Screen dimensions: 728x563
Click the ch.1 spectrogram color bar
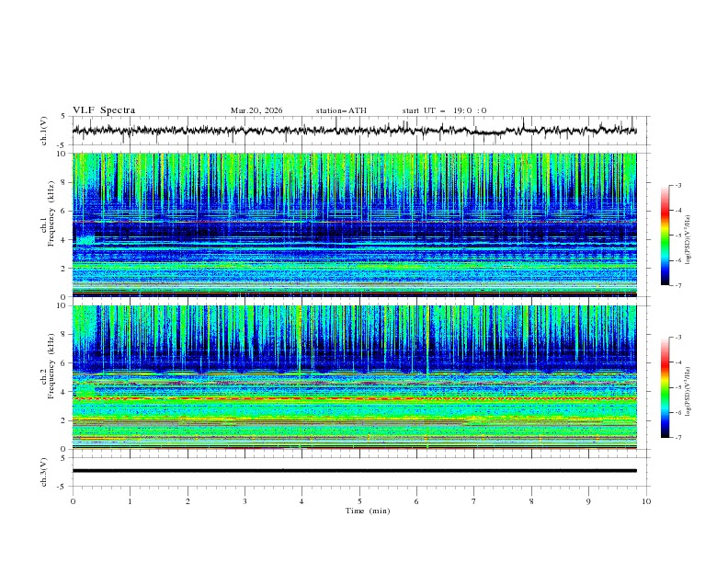pos(665,236)
